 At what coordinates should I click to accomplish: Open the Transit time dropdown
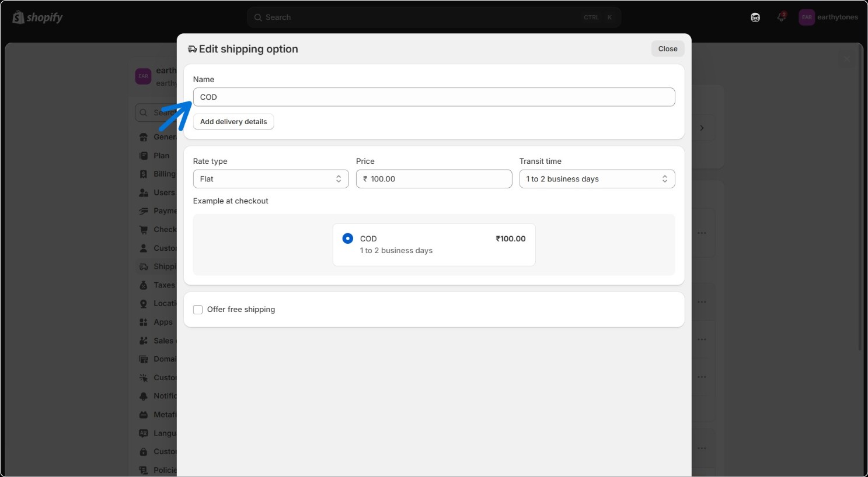click(597, 179)
